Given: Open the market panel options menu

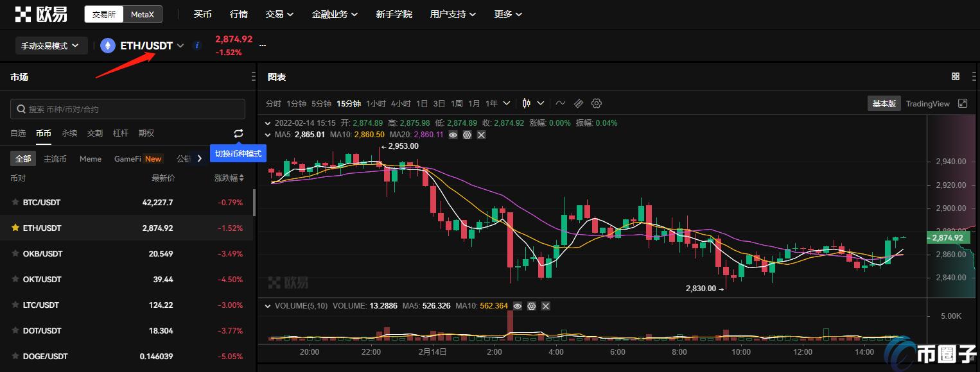Looking at the screenshot, I should (254, 77).
